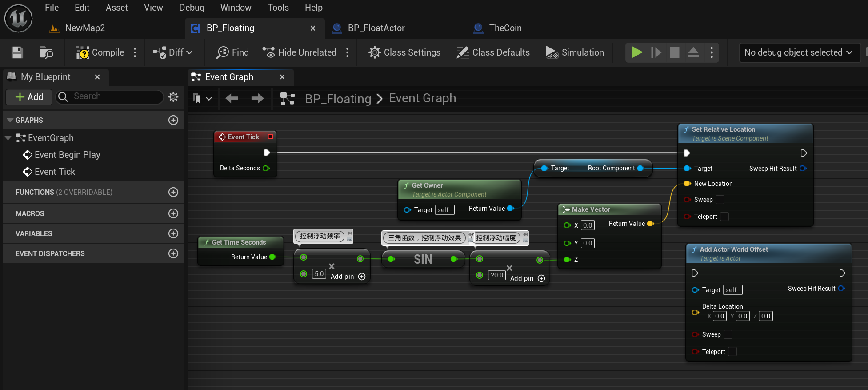Open the graph bookmarks dropdown

pos(202,99)
